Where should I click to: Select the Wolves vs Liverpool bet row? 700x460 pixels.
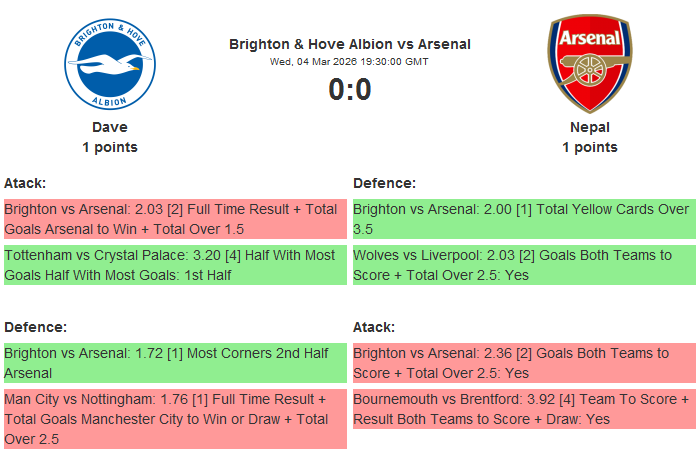coord(524,265)
